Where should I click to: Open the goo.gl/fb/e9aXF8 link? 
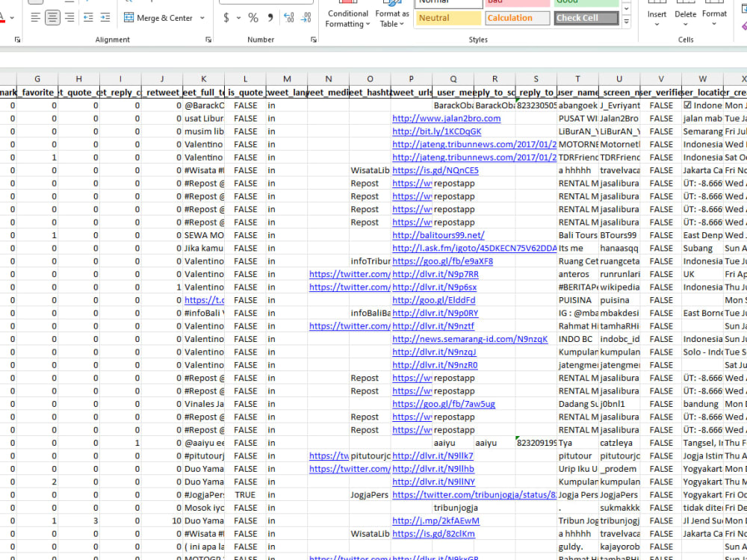pyautogui.click(x=442, y=261)
